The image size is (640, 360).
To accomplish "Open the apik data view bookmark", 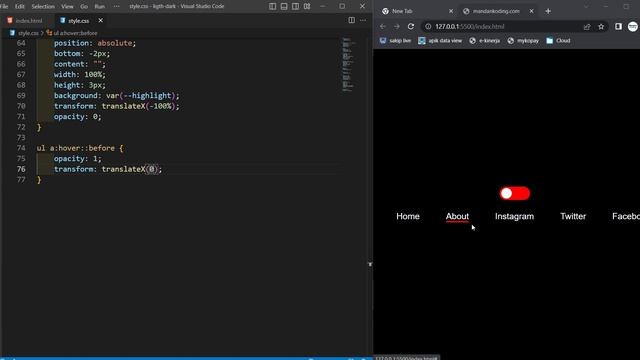I will tap(440, 40).
